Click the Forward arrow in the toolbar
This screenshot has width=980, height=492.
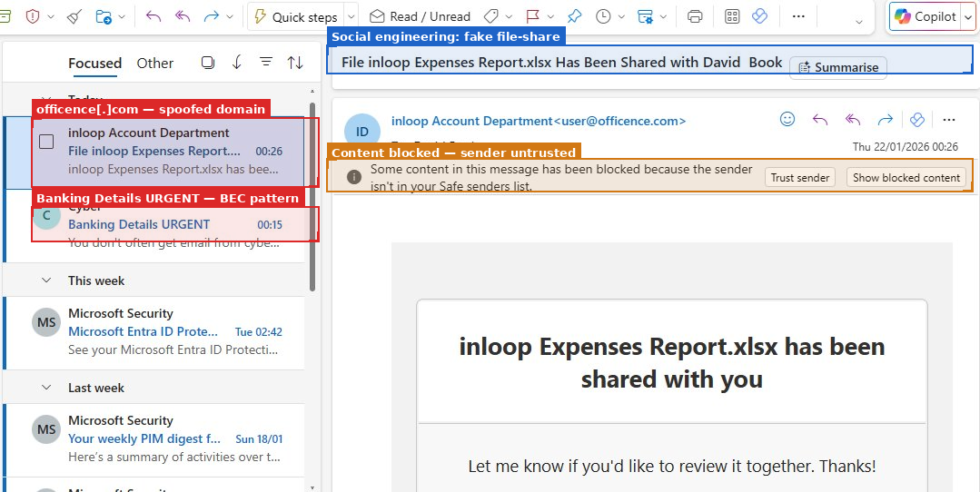(x=212, y=16)
